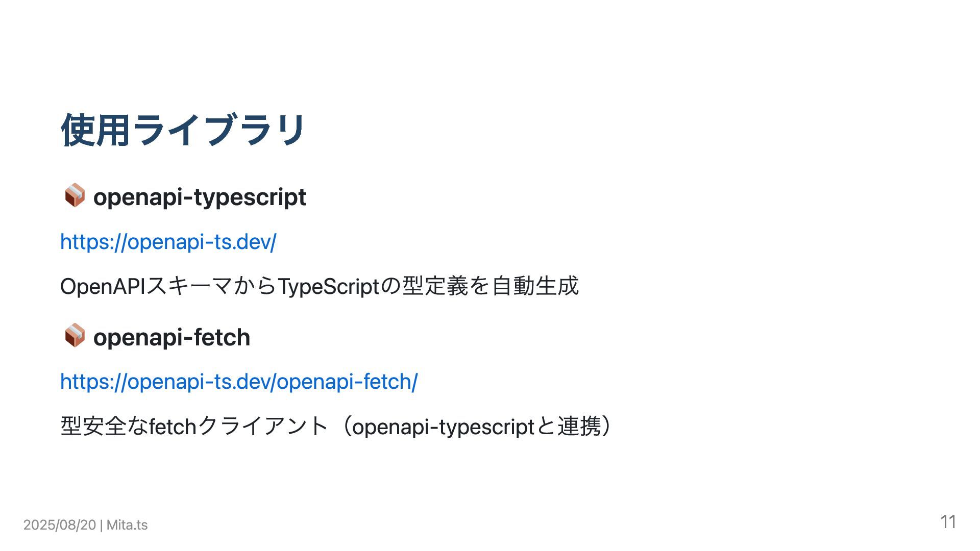The height and width of the screenshot is (551, 980).
Task: Click the slide title 使用ライブラリ
Action: coord(183,130)
